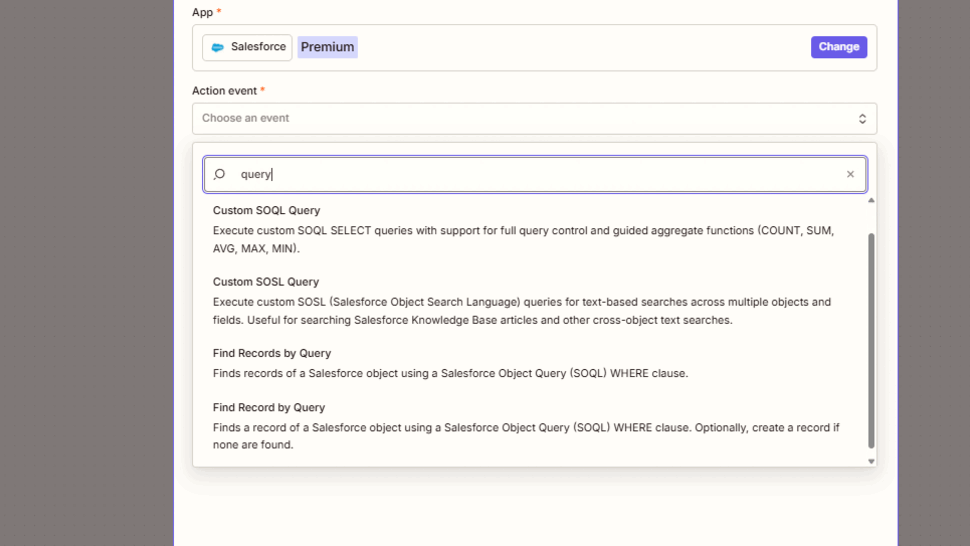Click the event list scrollbar thumb
The image size is (970, 546).
(x=871, y=340)
